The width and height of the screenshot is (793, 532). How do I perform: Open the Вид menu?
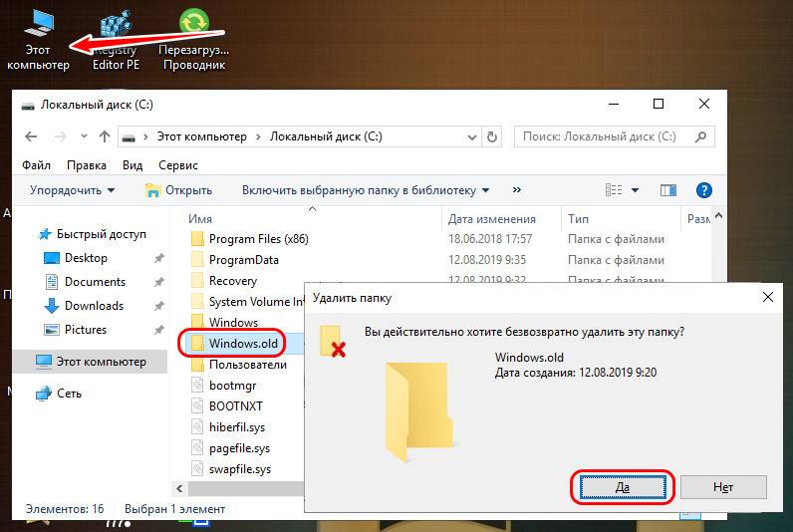[x=132, y=165]
